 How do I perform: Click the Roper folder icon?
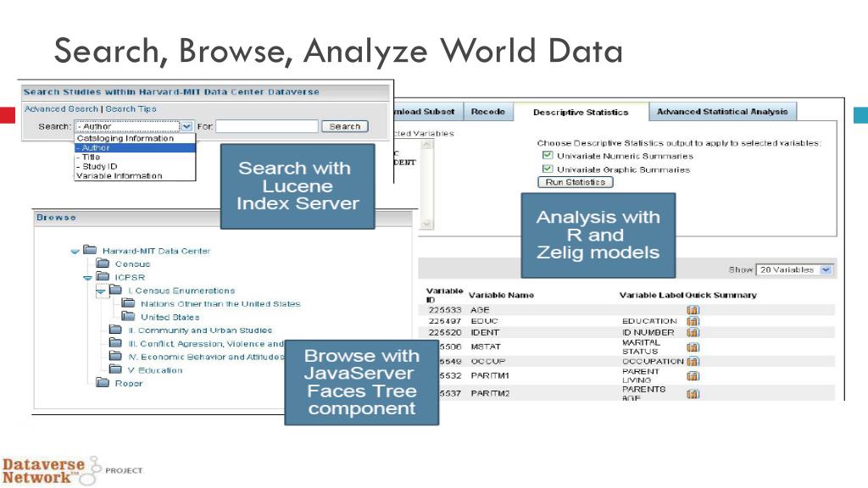[x=103, y=383]
